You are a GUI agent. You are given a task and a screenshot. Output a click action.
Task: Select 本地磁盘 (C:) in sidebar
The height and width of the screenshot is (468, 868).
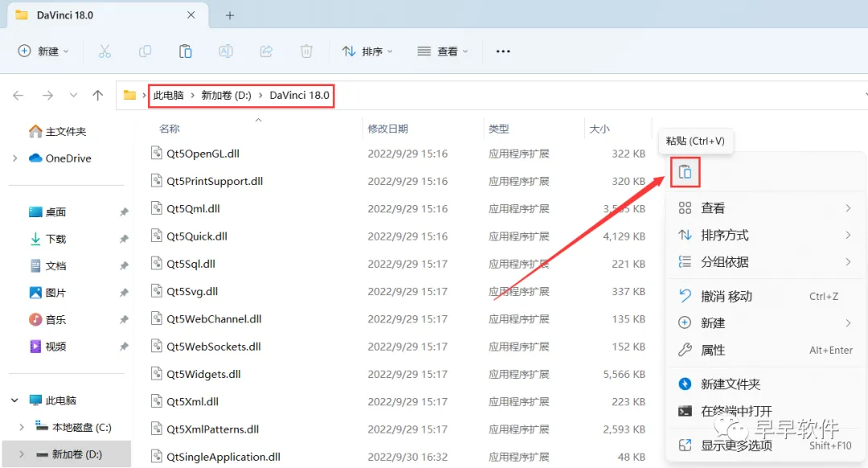pyautogui.click(x=73, y=427)
